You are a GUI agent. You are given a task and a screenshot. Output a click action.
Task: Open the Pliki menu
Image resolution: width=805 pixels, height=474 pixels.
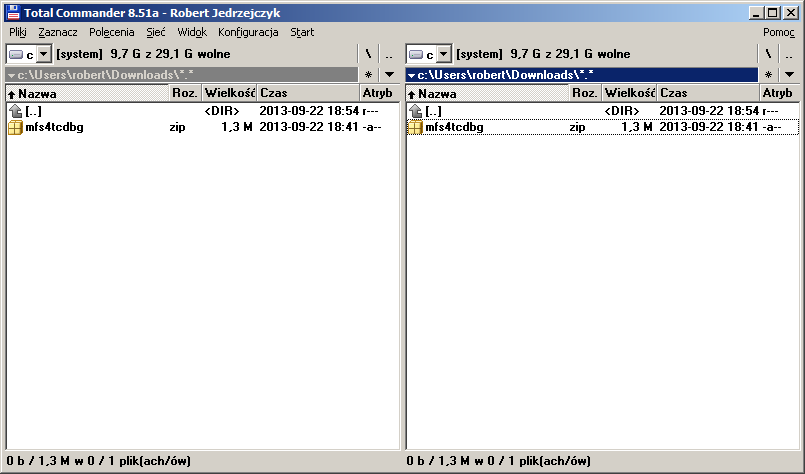coord(17,32)
